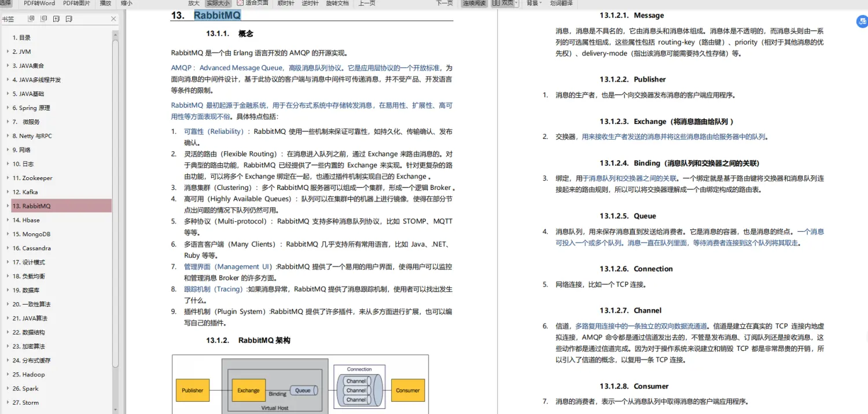Click the 双页 two-page view icon
Image resolution: width=868 pixels, height=414 pixels.
tap(496, 3)
